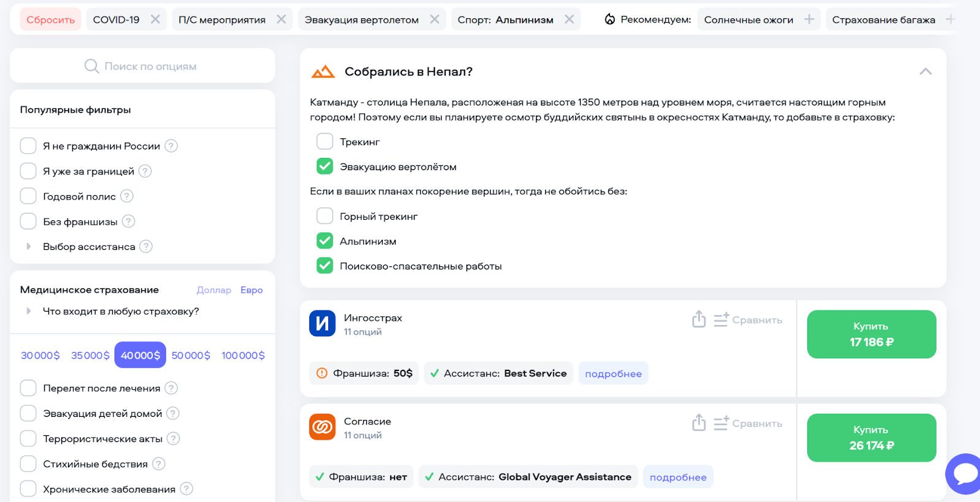The width and height of the screenshot is (980, 502).
Task: Add Ингосстрах to comparison
Action: [x=748, y=320]
